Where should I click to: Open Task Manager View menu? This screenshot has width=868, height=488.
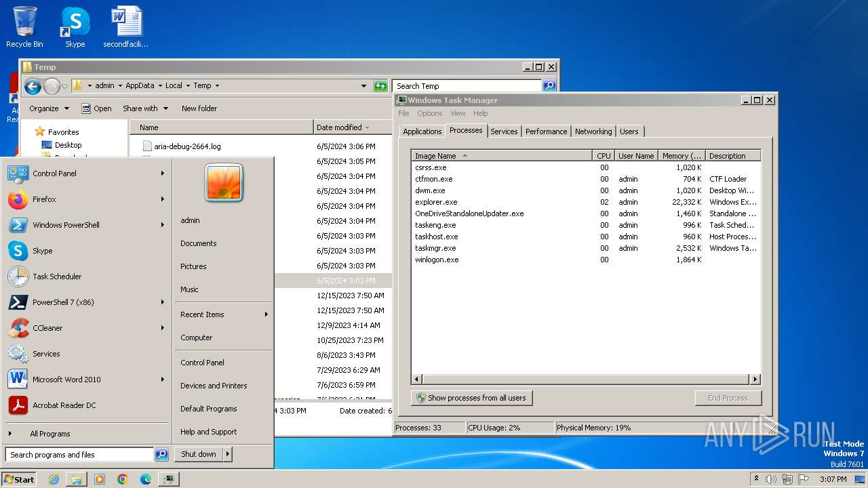click(458, 113)
